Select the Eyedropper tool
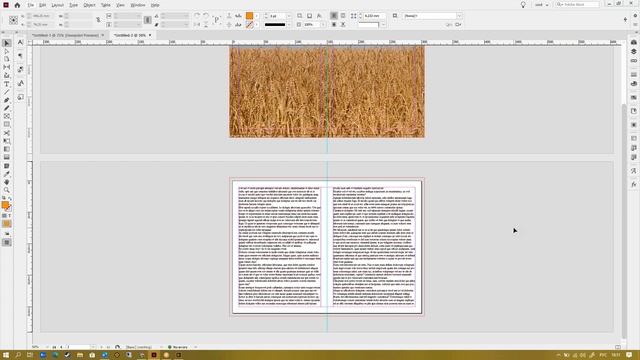Screen dimensions: 640x360 coord(7,174)
